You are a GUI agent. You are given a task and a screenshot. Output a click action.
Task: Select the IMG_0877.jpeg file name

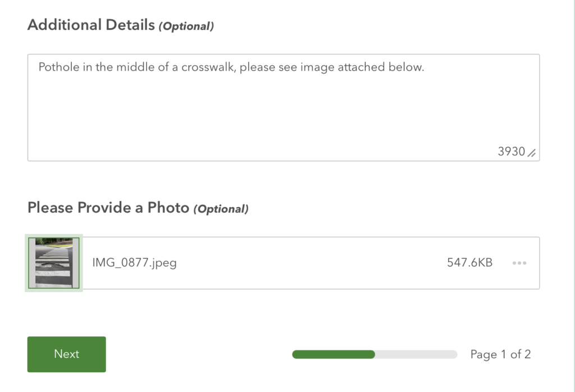tap(134, 263)
